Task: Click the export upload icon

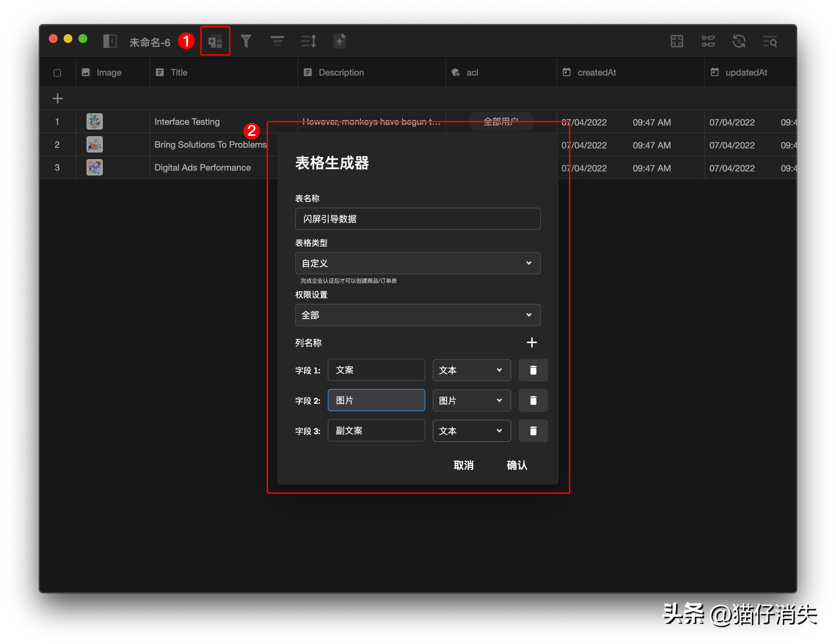Action: [x=339, y=41]
